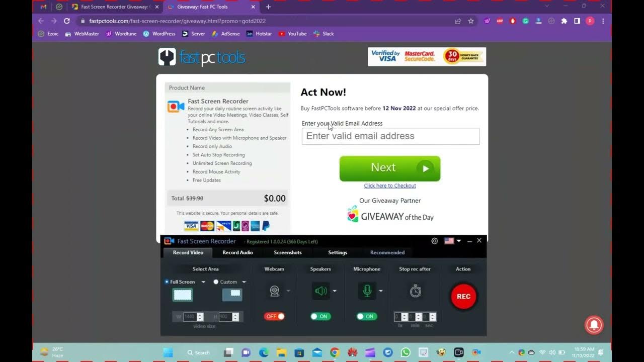Show hidden system tray icons
Viewport: 644px width, 362px height.
click(512, 352)
